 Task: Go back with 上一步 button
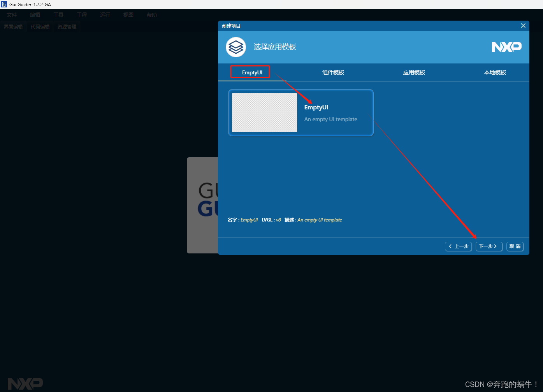point(459,246)
